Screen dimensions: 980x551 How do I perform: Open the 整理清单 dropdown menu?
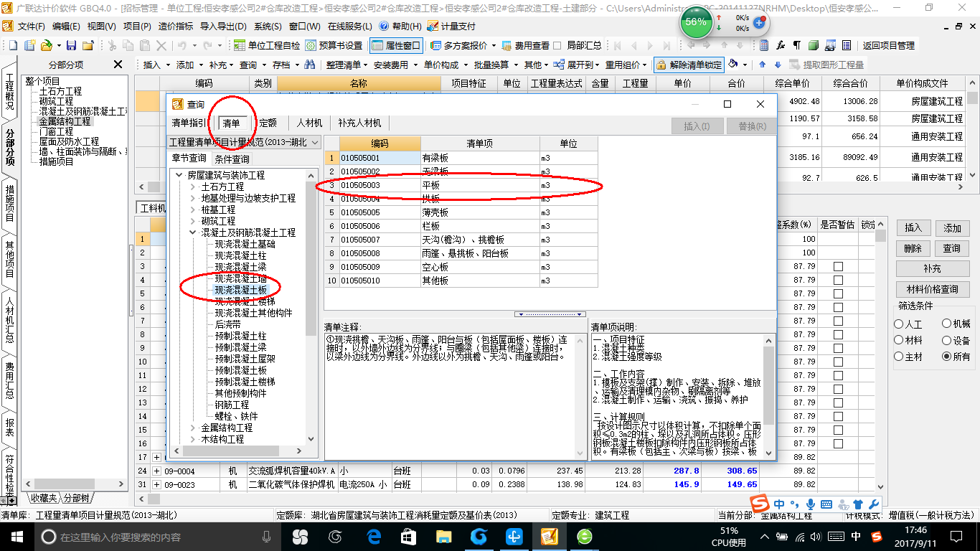click(347, 65)
